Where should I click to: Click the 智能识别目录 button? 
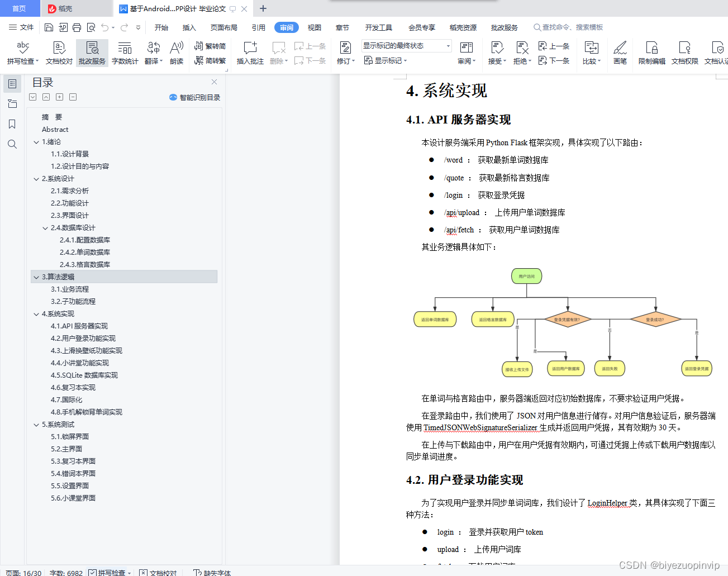tap(194, 97)
